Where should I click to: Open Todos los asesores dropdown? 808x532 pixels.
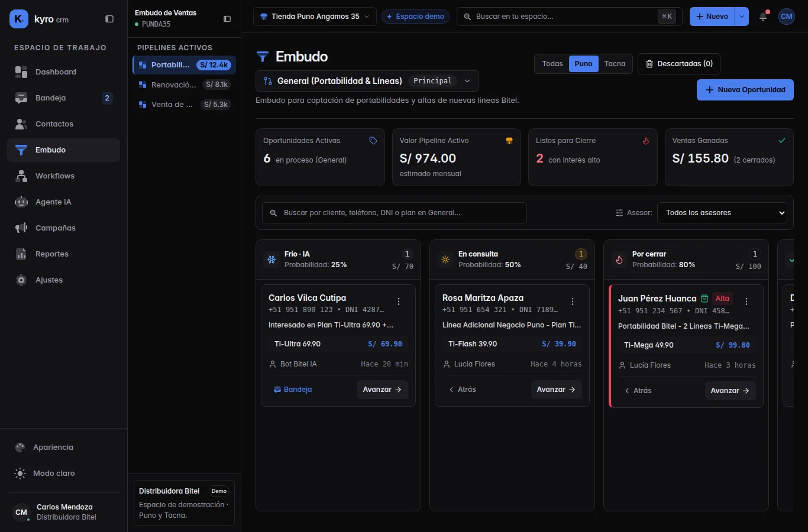(722, 213)
